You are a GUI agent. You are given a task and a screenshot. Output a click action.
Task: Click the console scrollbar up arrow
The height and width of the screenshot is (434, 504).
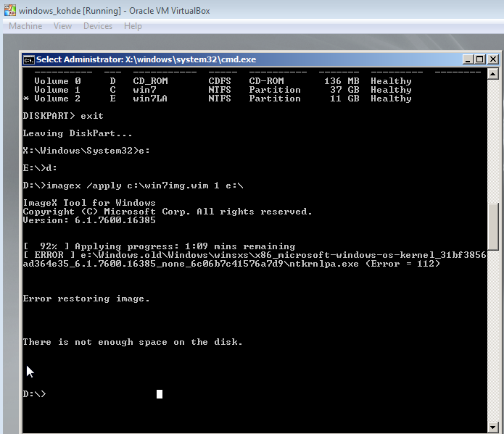point(492,74)
